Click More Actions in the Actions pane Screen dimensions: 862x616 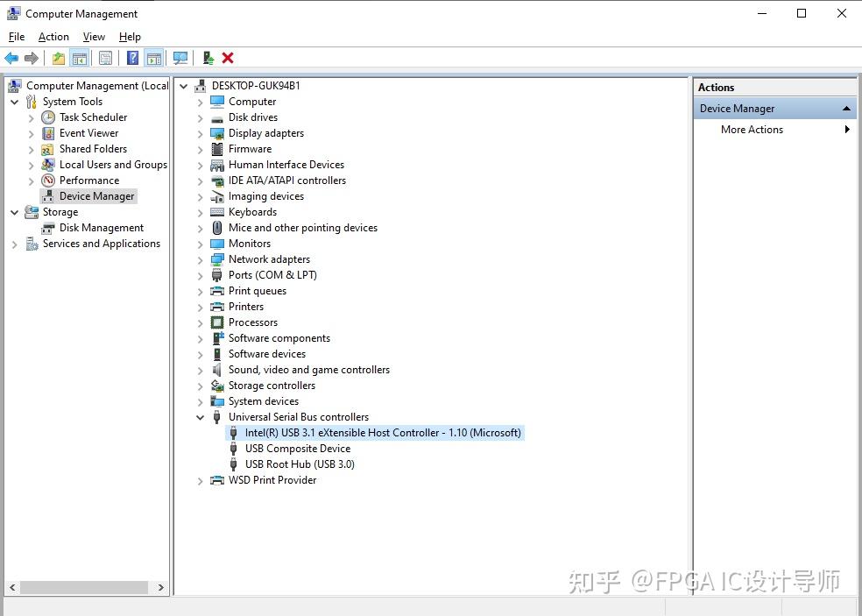point(752,129)
